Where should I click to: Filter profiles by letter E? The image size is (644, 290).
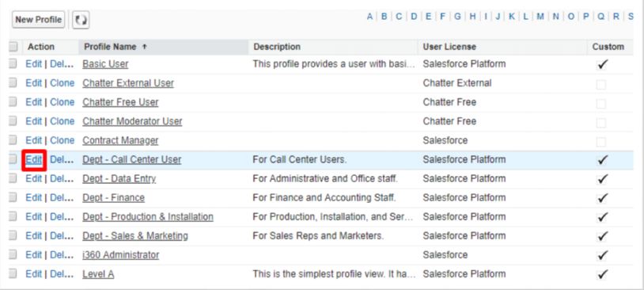coord(428,17)
